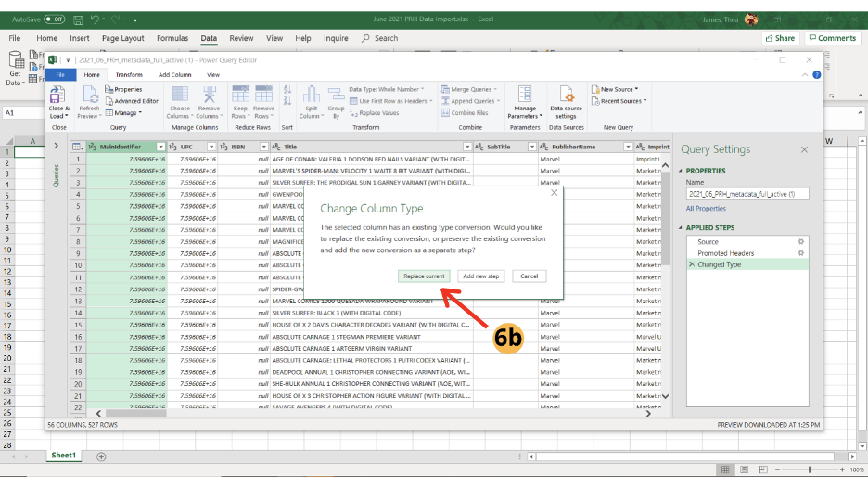Click Replace Values in Transform group
The height and width of the screenshot is (488, 868).
(x=375, y=113)
